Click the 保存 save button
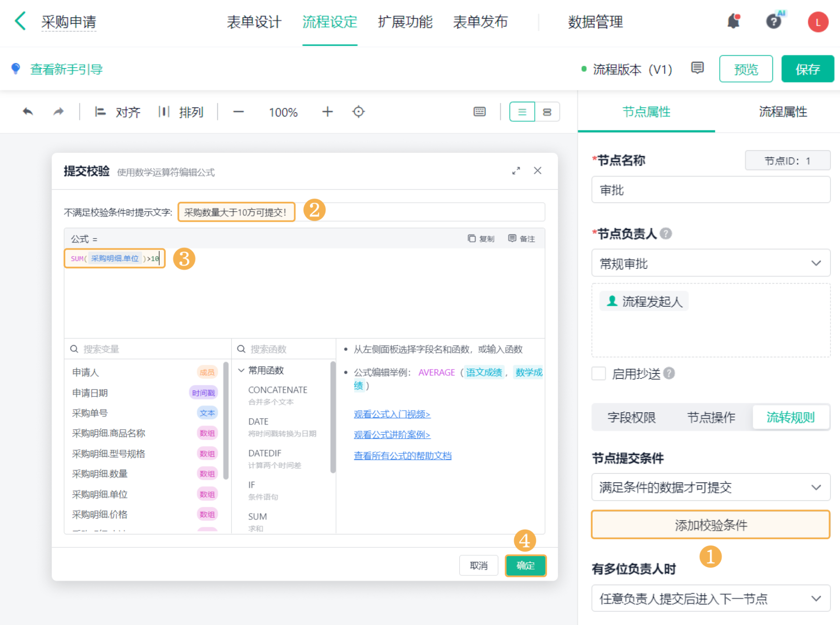Viewport: 840px width, 625px height. [808, 69]
